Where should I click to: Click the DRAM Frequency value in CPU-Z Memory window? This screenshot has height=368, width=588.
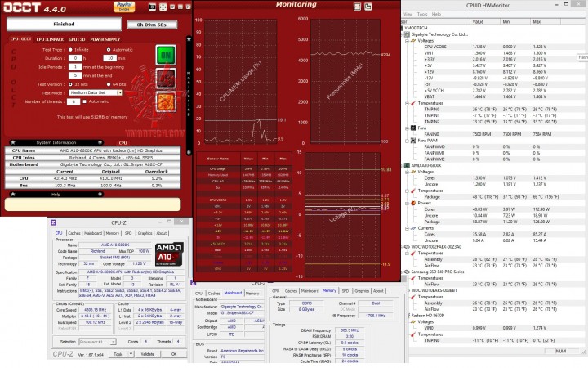[x=350, y=330]
